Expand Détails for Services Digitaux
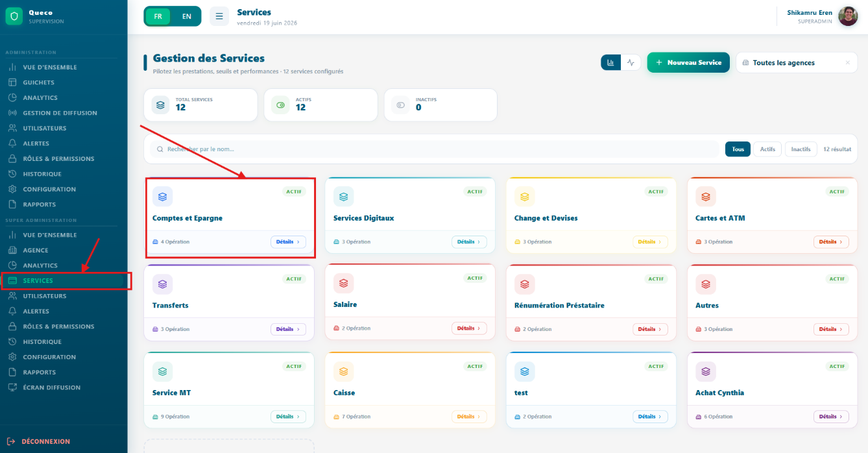Screen dimensions: 868x453 point(469,241)
